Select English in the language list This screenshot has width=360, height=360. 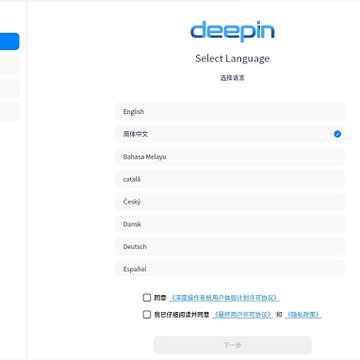pyautogui.click(x=230, y=112)
